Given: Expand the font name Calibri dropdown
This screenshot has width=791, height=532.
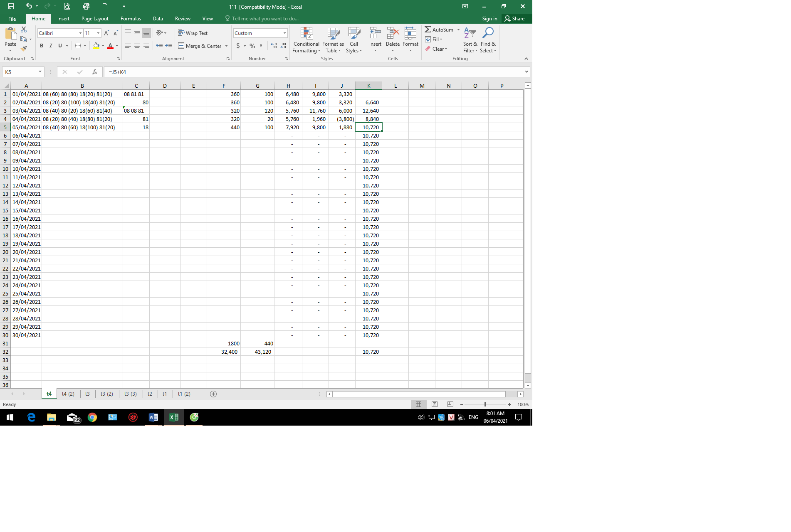Looking at the screenshot, I should (80, 33).
